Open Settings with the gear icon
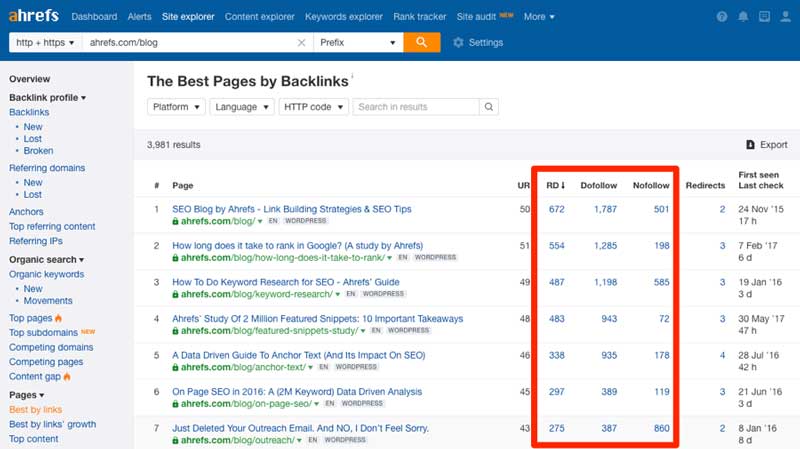 pos(458,42)
